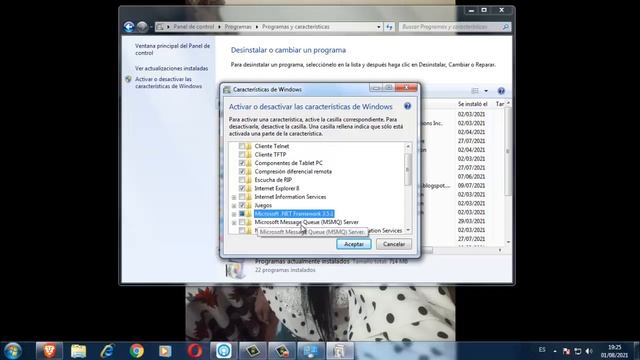Viewport: 640px width, 360px height.
Task: Open Ver actualizaciones instaladas link
Action: [x=171, y=69]
